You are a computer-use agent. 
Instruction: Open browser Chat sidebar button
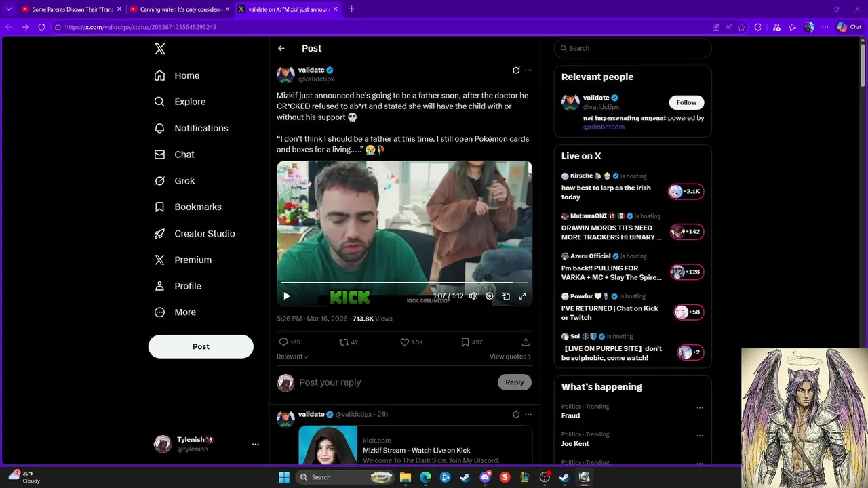(849, 27)
